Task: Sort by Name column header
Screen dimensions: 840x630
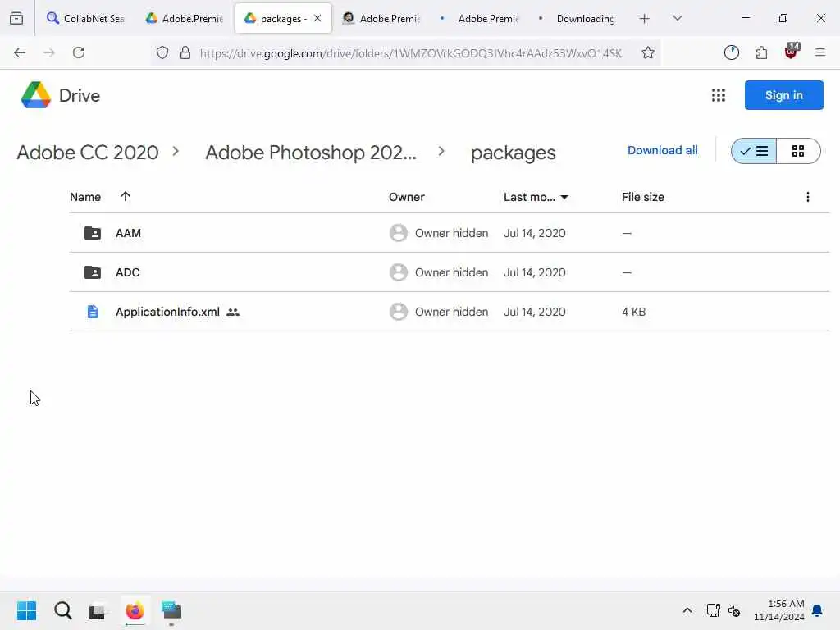Action: tap(85, 197)
